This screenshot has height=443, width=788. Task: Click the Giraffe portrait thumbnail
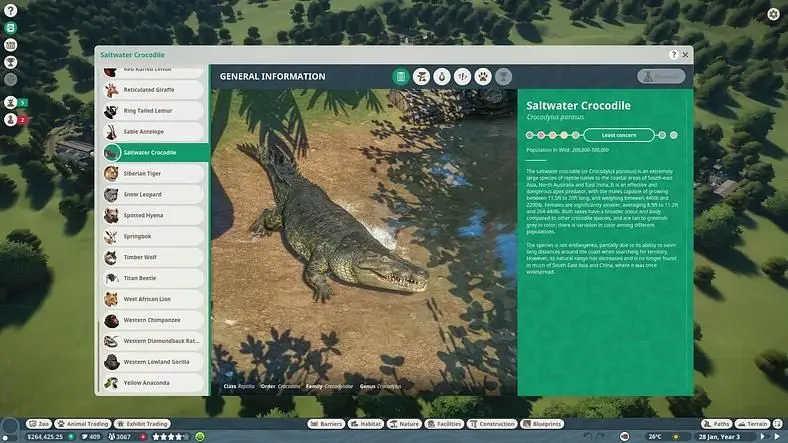click(111, 89)
